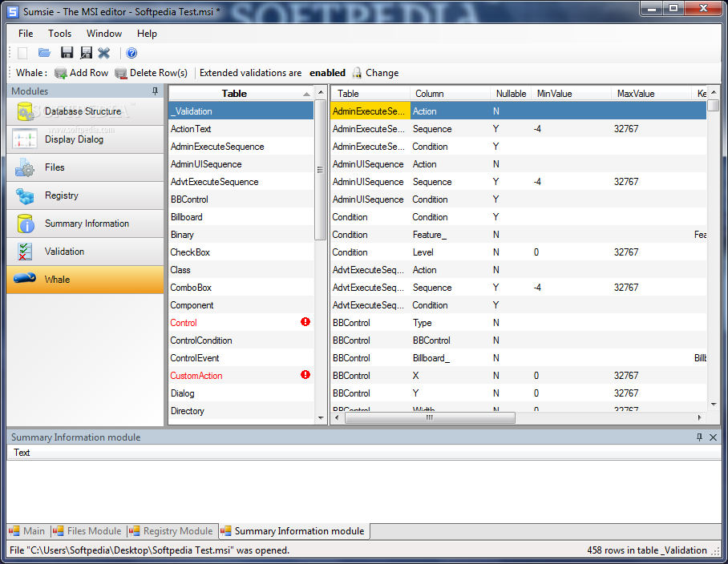The height and width of the screenshot is (564, 728).
Task: Open the Validation module icon
Action: pyautogui.click(x=25, y=252)
